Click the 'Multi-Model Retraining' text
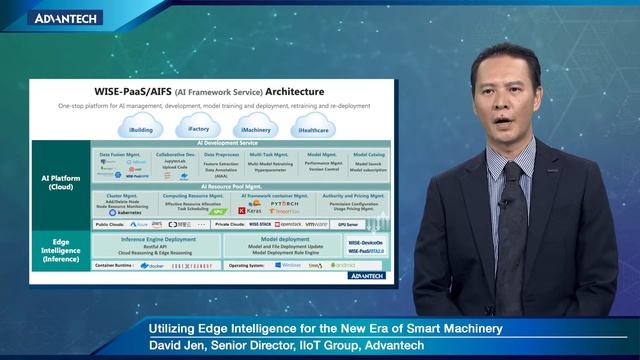This screenshot has height=360, width=640. coord(270,164)
